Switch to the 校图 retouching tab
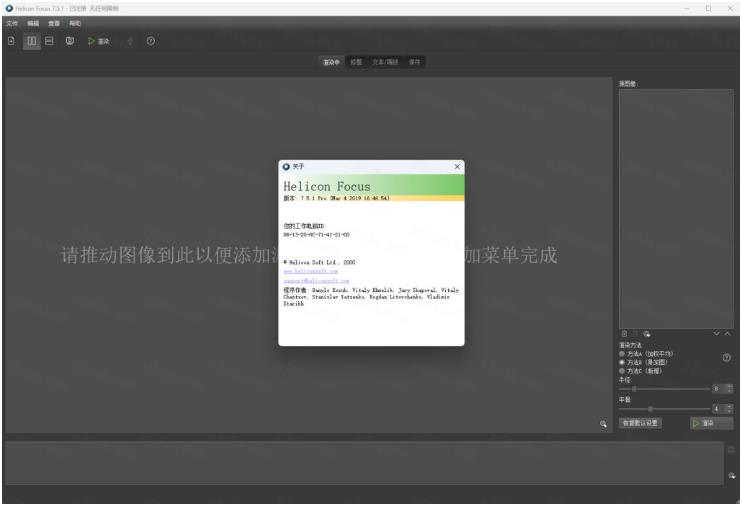Image resolution: width=742 pixels, height=506 pixels. (x=356, y=62)
